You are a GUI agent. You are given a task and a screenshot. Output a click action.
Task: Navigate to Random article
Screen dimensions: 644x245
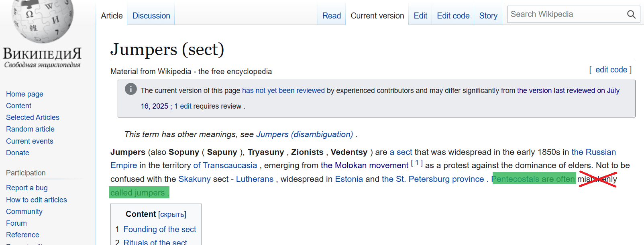click(30, 129)
